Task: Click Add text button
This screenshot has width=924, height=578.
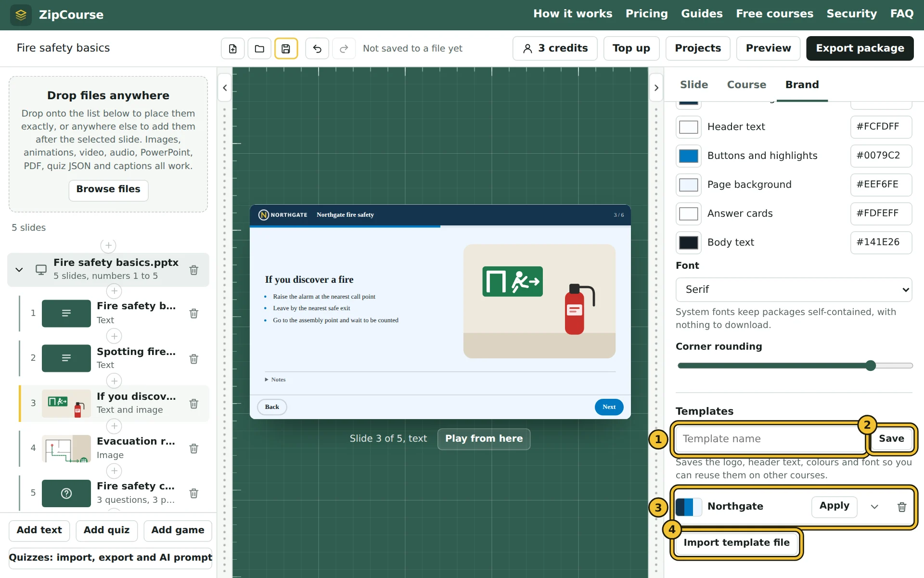Action: [39, 531]
